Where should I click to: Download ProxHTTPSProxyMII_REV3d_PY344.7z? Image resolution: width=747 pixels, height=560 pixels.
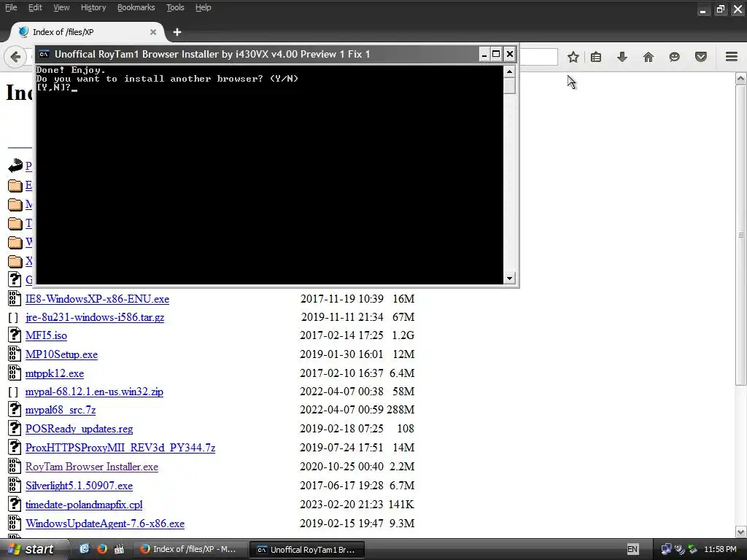[120, 448]
